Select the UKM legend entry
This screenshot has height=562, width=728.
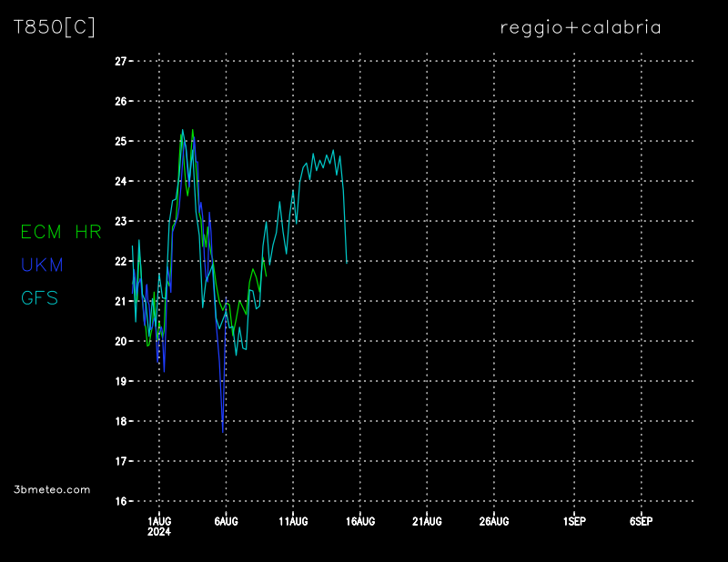[x=42, y=265]
